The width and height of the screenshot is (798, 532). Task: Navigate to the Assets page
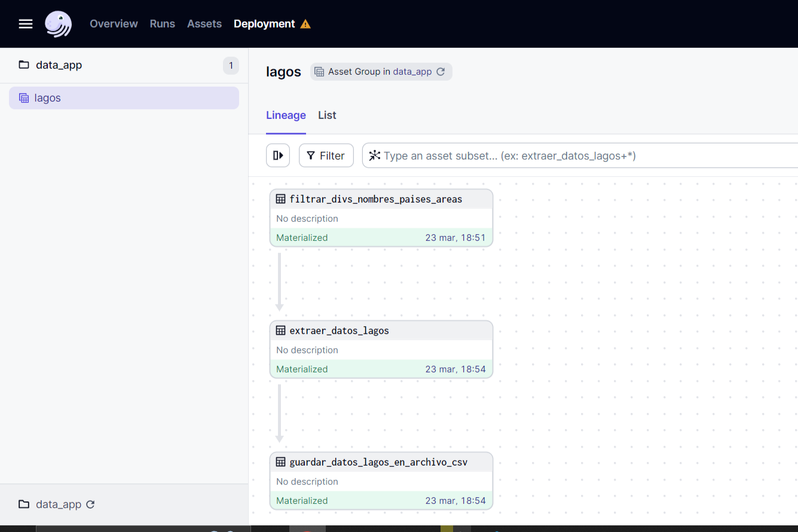(204, 24)
